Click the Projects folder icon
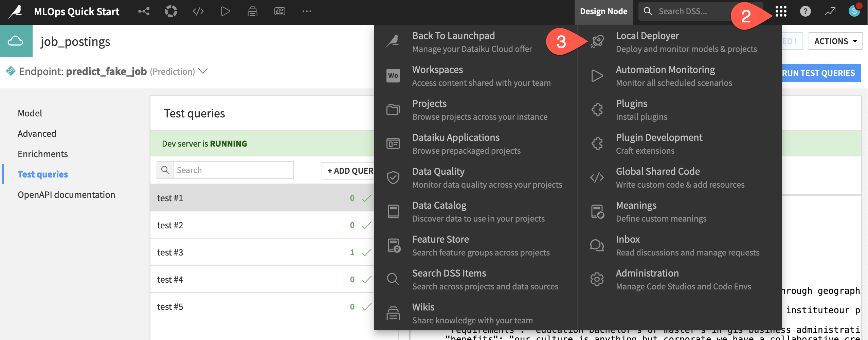The width and height of the screenshot is (868, 340). 393,110
